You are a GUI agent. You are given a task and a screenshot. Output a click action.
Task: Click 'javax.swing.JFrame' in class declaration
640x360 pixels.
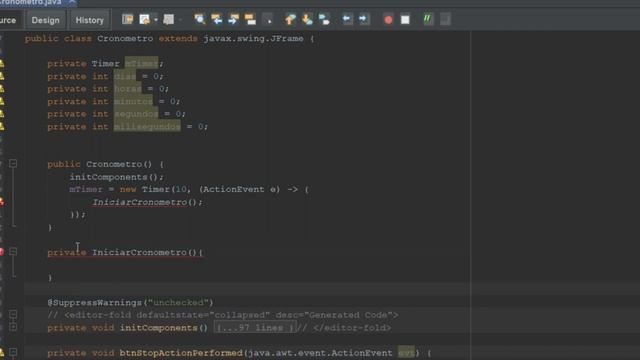point(253,39)
